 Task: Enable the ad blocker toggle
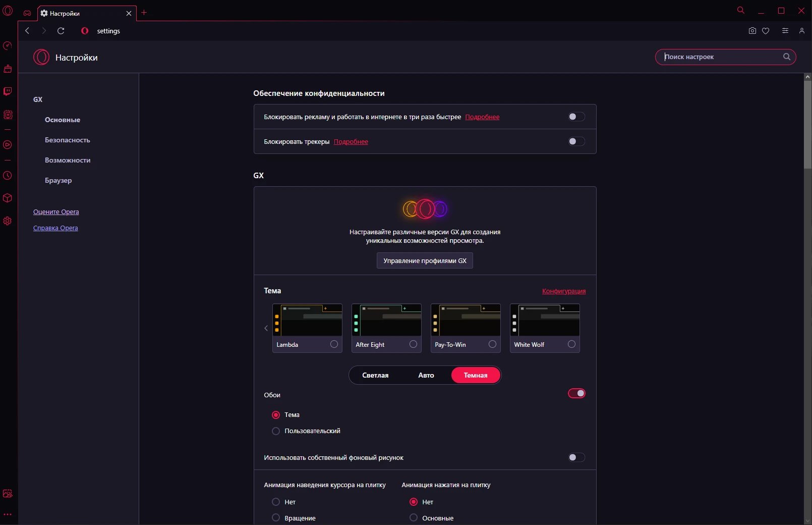click(576, 117)
